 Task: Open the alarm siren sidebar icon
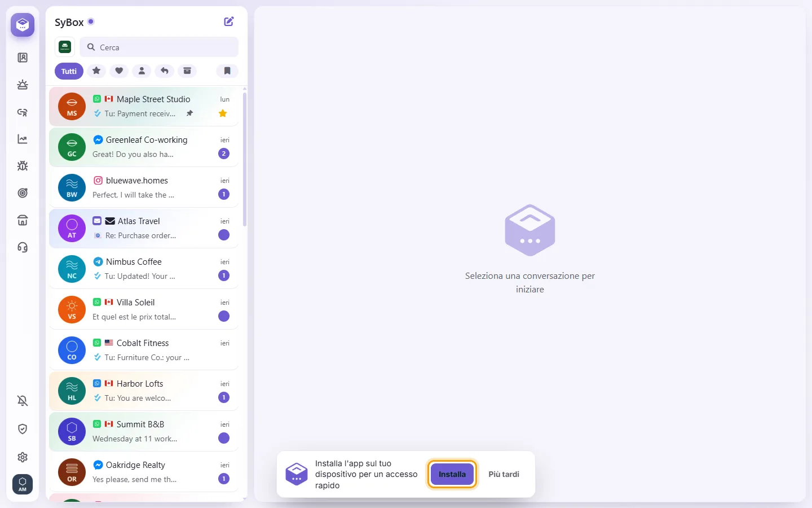point(23,85)
